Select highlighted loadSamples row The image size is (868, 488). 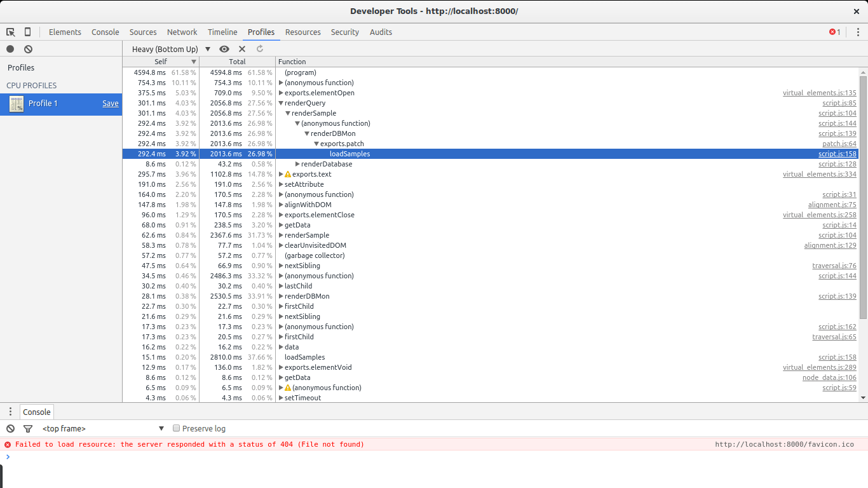click(490, 154)
